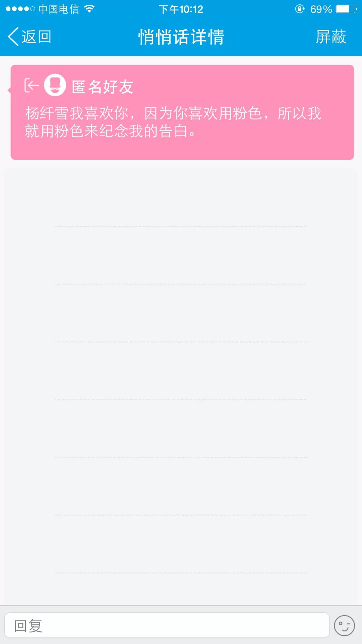Tap the pink confession message text
This screenshot has height=644, width=362.
click(x=173, y=122)
